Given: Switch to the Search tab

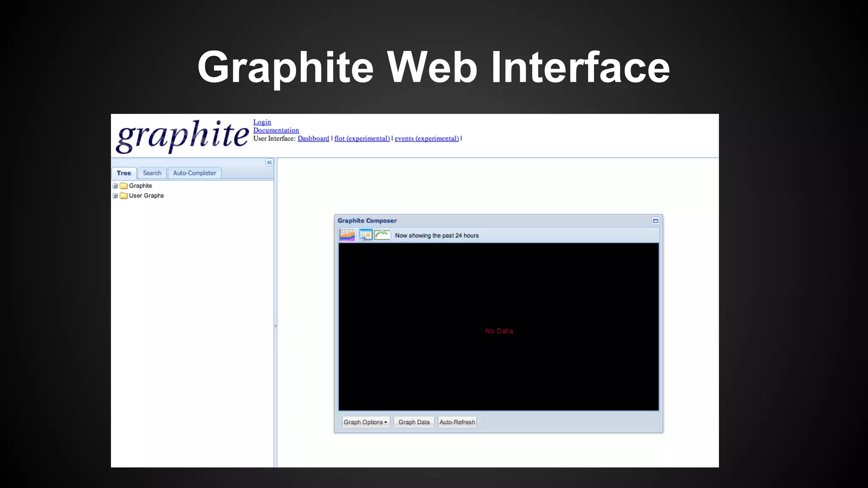Looking at the screenshot, I should pyautogui.click(x=152, y=173).
